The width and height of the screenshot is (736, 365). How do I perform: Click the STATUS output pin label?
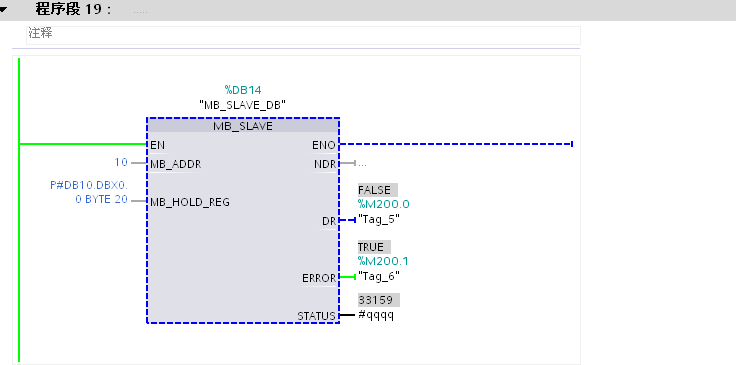coord(317,316)
